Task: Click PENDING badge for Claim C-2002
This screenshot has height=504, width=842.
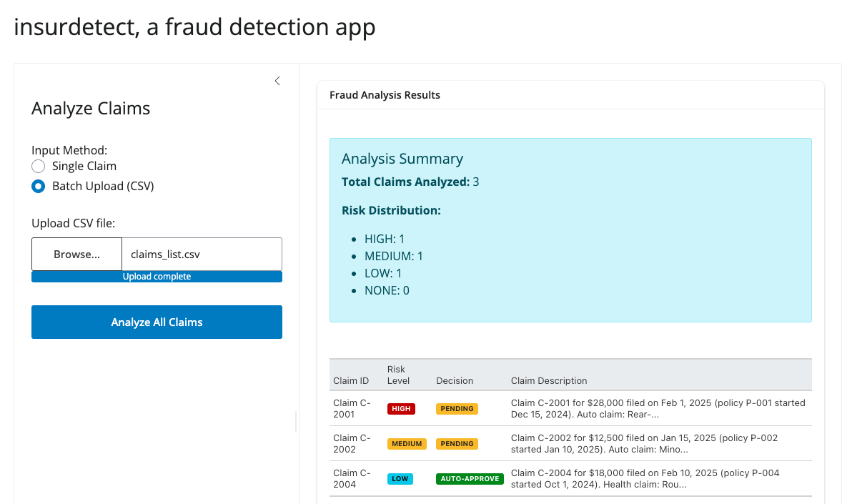Action: (x=457, y=444)
